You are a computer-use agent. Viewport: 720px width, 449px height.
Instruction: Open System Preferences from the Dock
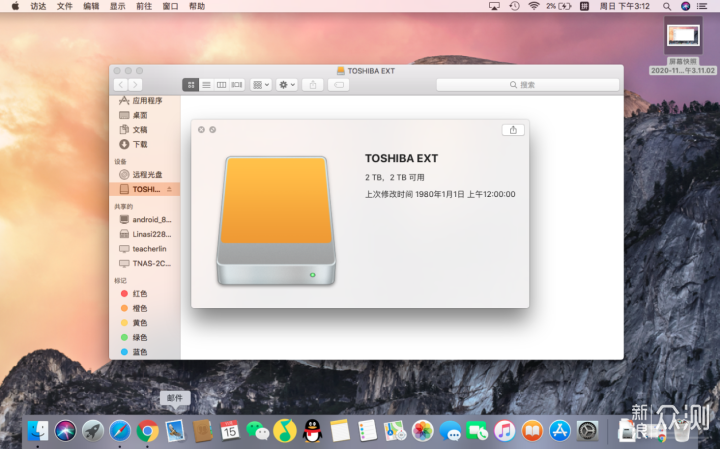(587, 431)
